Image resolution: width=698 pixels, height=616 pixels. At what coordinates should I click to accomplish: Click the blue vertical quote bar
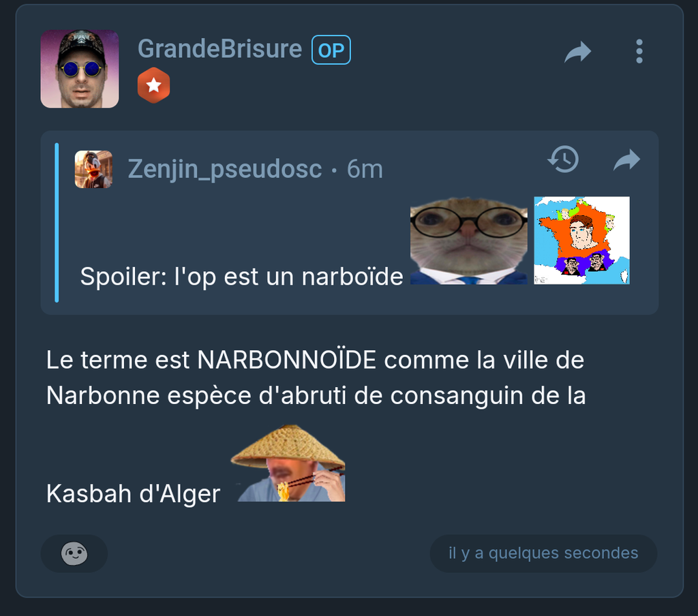coord(57,223)
